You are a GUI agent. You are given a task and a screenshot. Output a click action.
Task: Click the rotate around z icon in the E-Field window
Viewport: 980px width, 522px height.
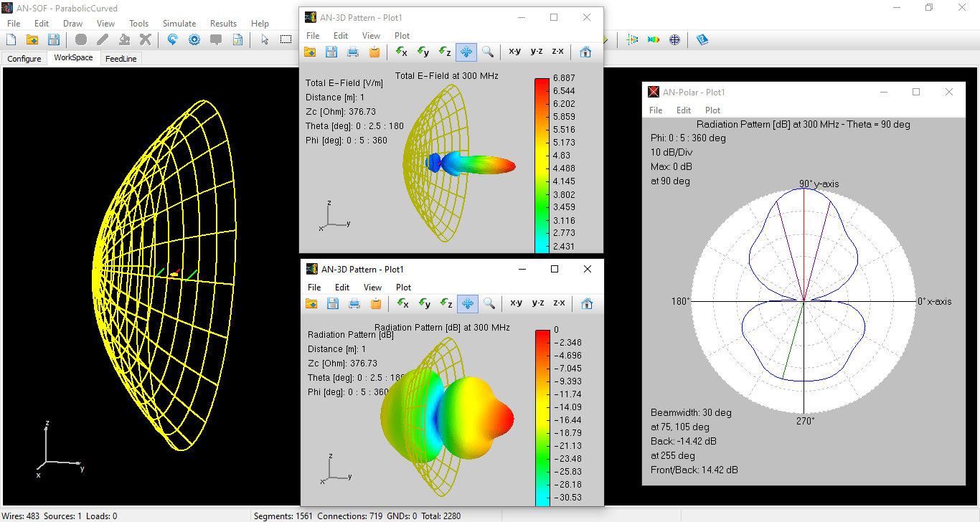446,52
